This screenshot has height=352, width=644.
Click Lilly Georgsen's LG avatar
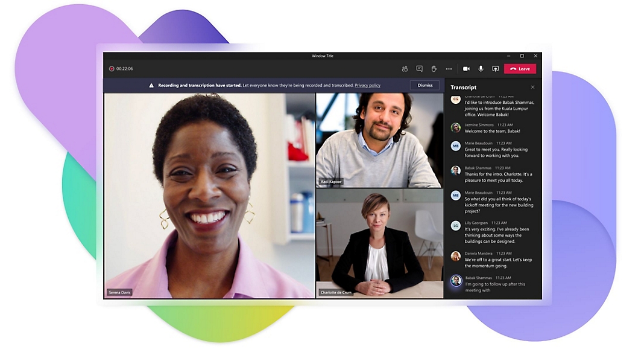(x=456, y=226)
